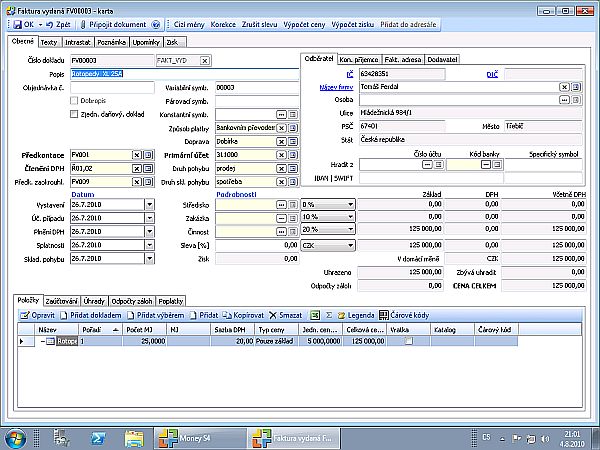Screen dimensions: 600x450
Task: Toggle the Dobropis checkbox
Action: pyautogui.click(x=74, y=101)
